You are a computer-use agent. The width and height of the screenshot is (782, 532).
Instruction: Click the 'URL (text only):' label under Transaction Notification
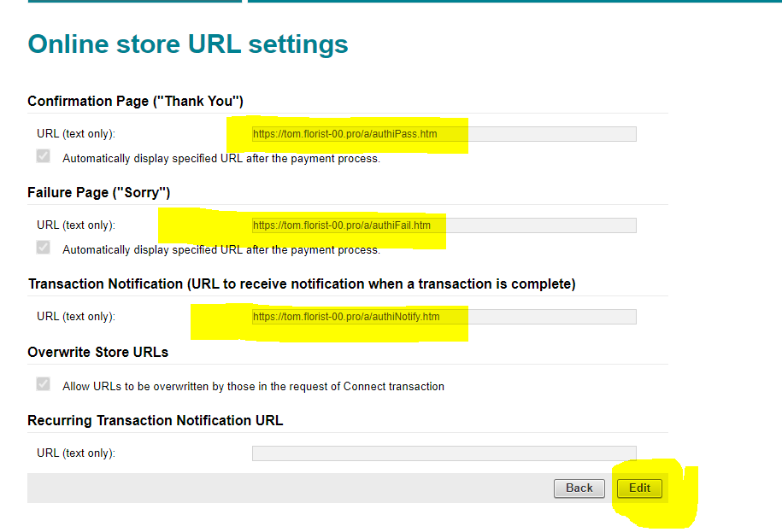coord(76,317)
